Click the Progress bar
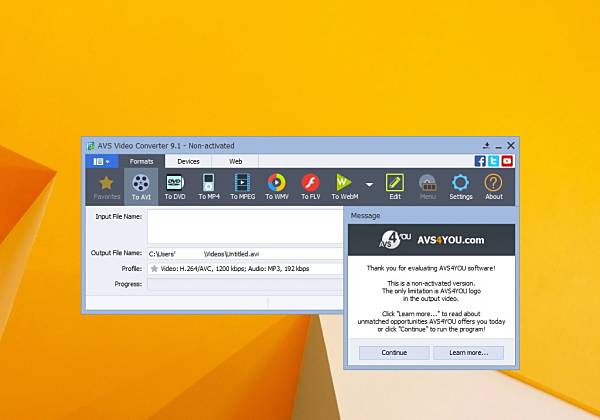The height and width of the screenshot is (420, 600). click(x=245, y=284)
